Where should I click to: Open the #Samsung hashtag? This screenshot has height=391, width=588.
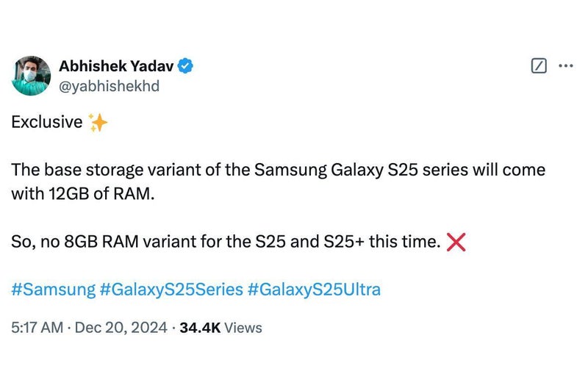(x=53, y=289)
